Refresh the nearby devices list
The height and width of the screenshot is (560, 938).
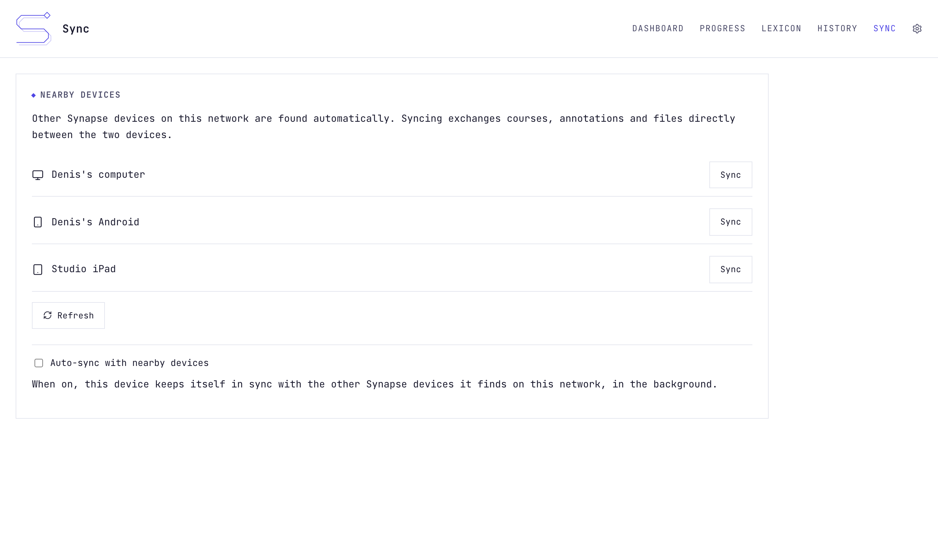[x=68, y=315]
